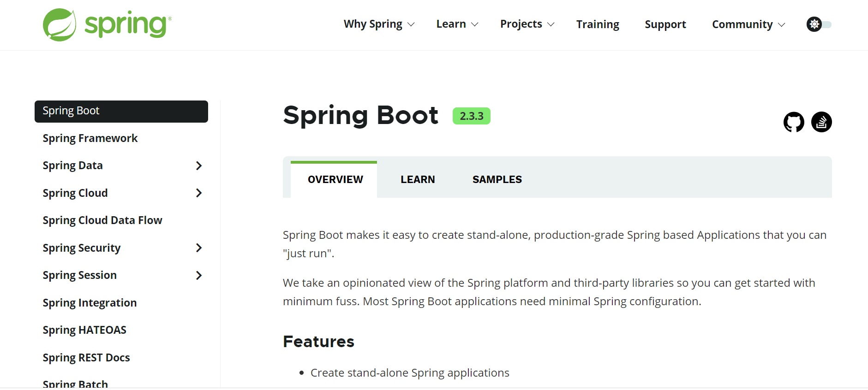Open the Learn dropdown in navbar
The height and width of the screenshot is (390, 868).
click(x=457, y=24)
